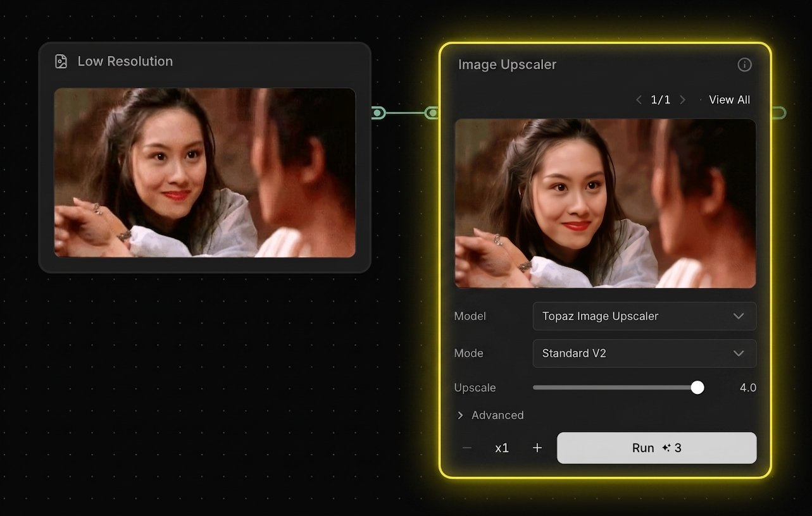This screenshot has height=516, width=812.
Task: Click the Image Upscaler input connector
Action: 432,113
